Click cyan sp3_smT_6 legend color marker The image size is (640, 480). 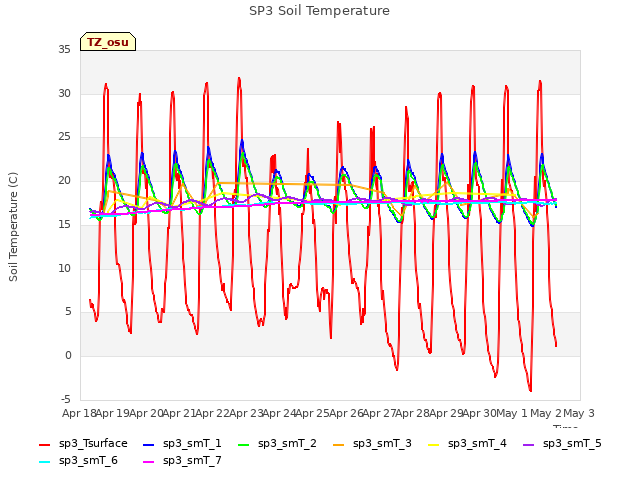point(44,462)
